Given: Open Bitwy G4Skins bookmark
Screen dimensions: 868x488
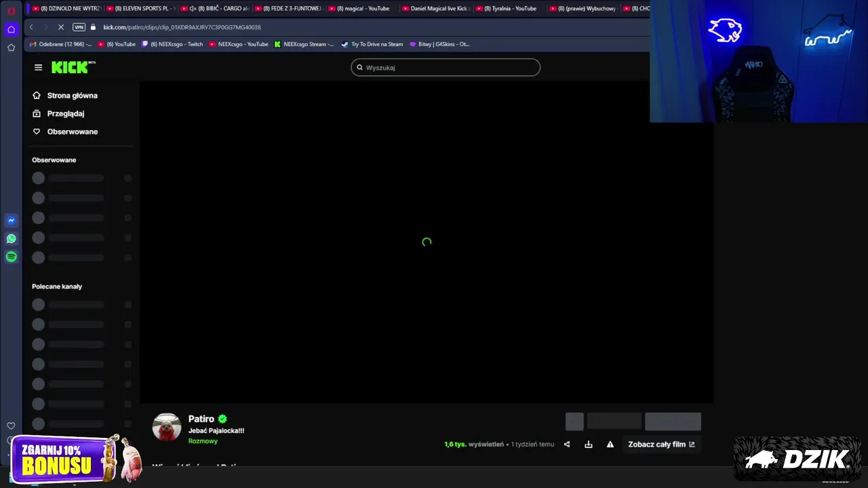Looking at the screenshot, I should click(439, 44).
